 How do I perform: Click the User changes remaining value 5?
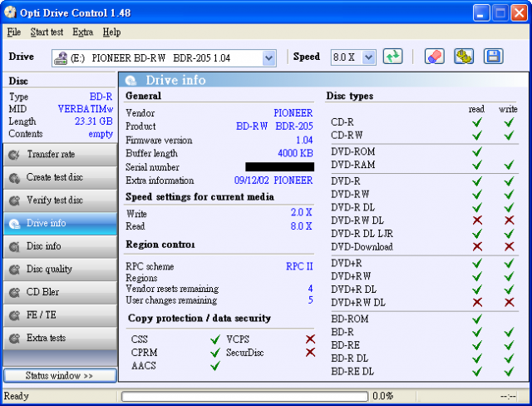tap(310, 300)
